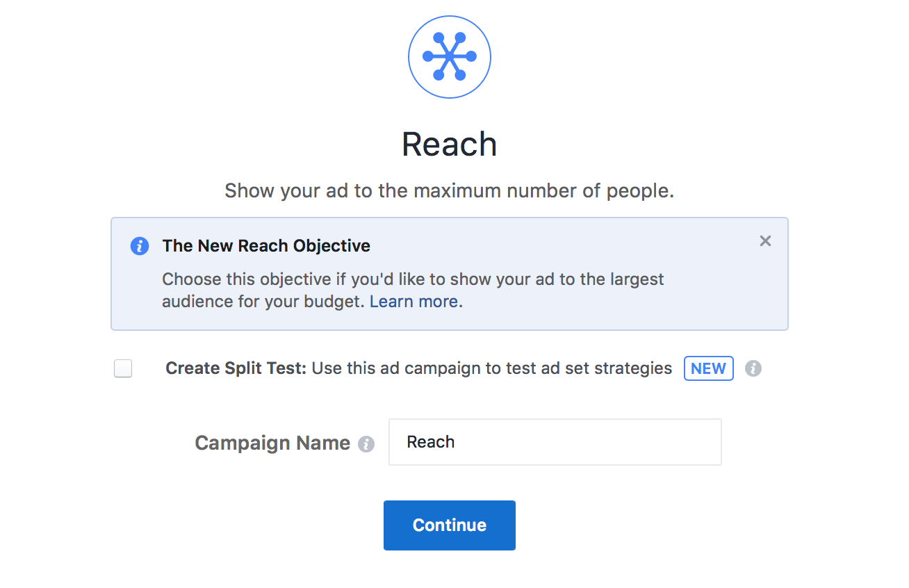Click the 'Show your ad to the maximum' subtitle
The width and height of the screenshot is (909, 588).
pyautogui.click(x=450, y=191)
